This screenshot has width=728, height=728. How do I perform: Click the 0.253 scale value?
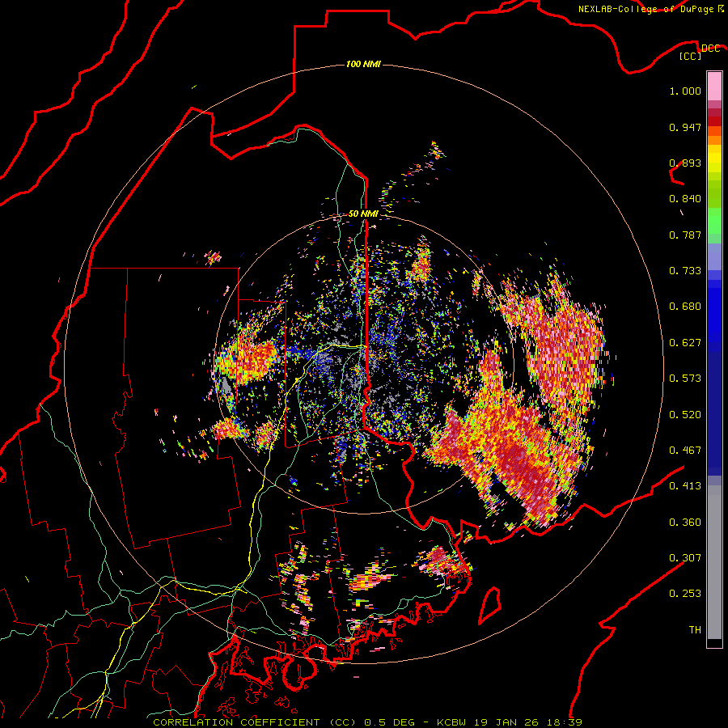coord(685,594)
